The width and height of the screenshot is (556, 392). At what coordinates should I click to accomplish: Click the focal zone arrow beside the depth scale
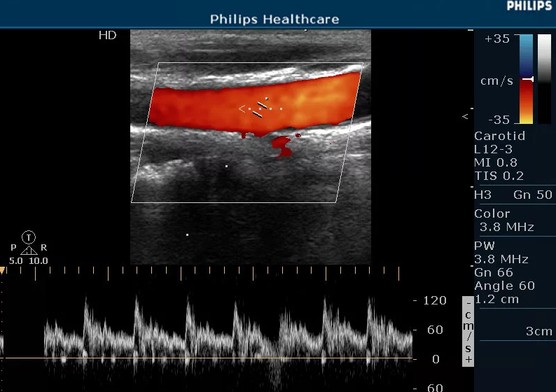coord(465,115)
